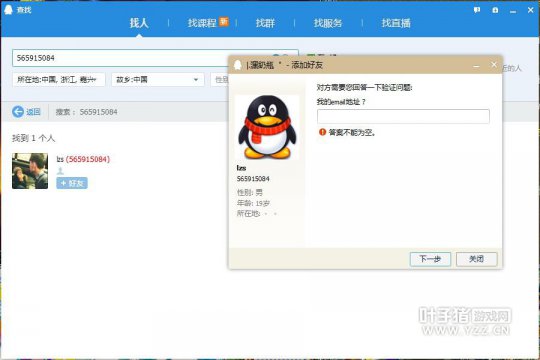540x360 pixels.
Task: Switch to the 找服务 tab
Action: 328,23
